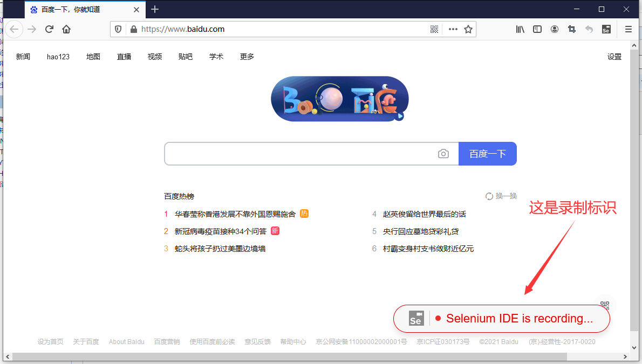Open the 百度热榜 heading link

point(179,196)
